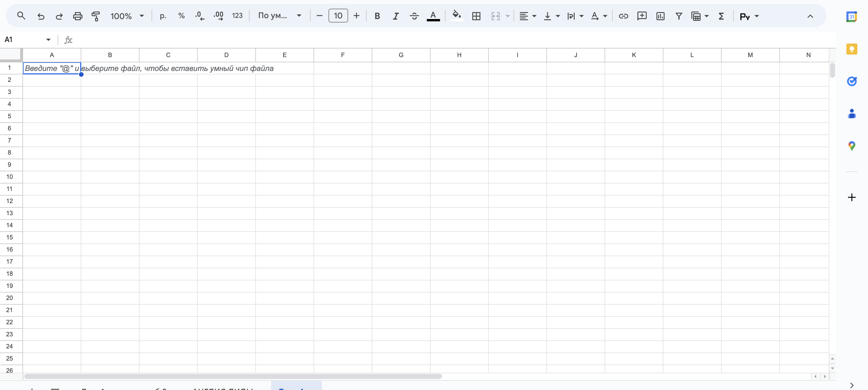Image resolution: width=868 pixels, height=390 pixels.
Task: Toggle strikethrough formatting
Action: pos(414,16)
